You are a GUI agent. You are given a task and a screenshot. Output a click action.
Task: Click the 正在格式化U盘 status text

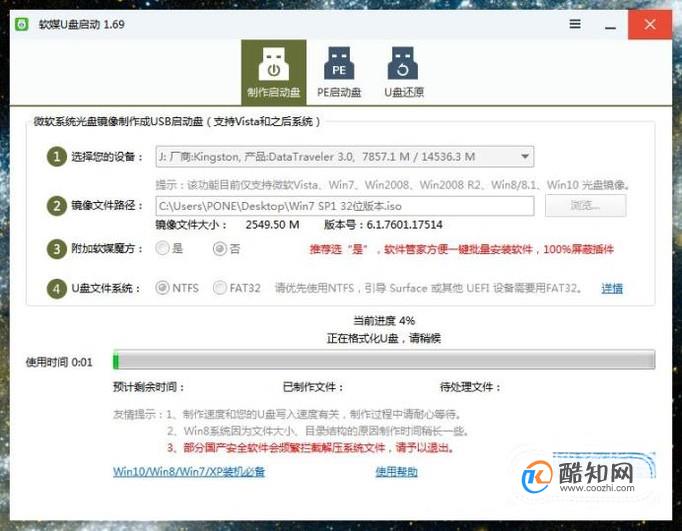(x=384, y=338)
